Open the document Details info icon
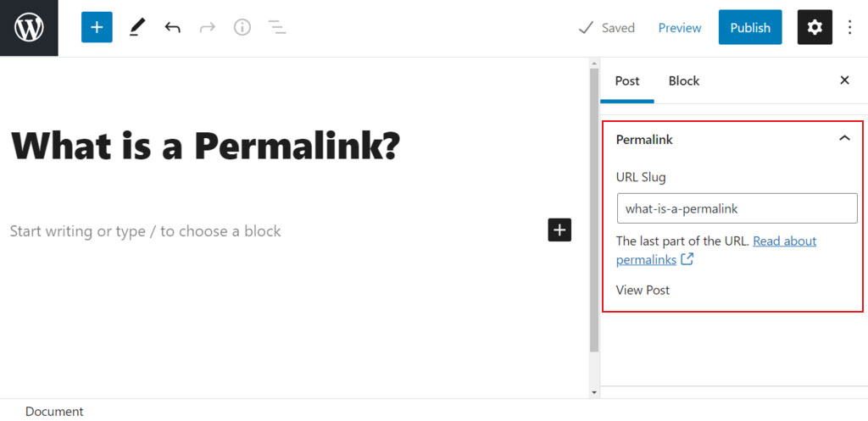 242,27
